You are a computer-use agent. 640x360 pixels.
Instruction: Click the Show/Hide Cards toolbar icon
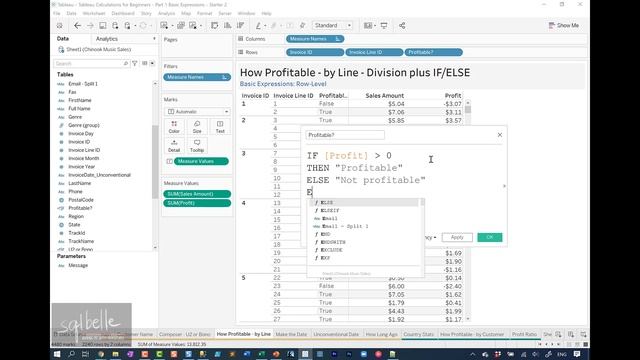(x=368, y=26)
